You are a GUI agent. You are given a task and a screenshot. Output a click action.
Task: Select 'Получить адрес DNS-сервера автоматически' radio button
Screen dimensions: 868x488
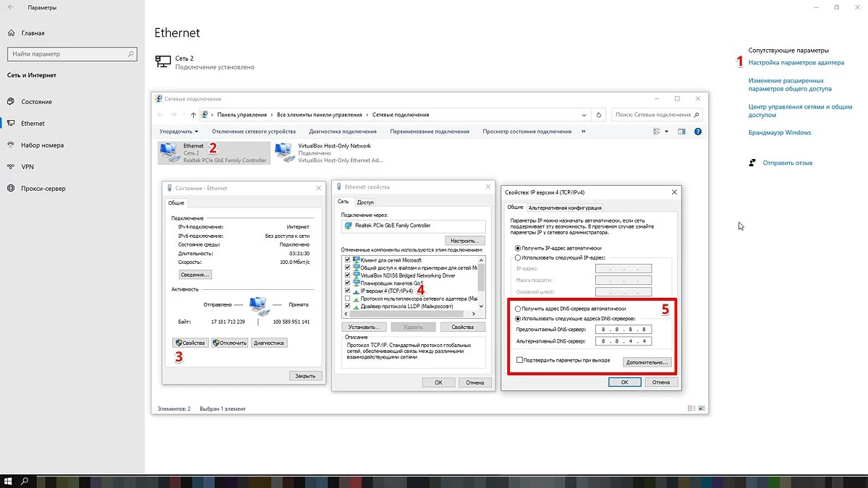[x=517, y=309]
